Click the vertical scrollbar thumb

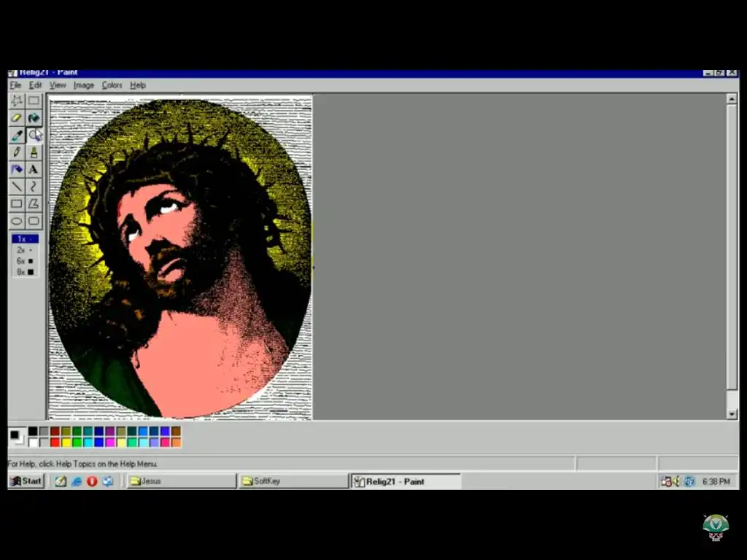(x=732, y=248)
